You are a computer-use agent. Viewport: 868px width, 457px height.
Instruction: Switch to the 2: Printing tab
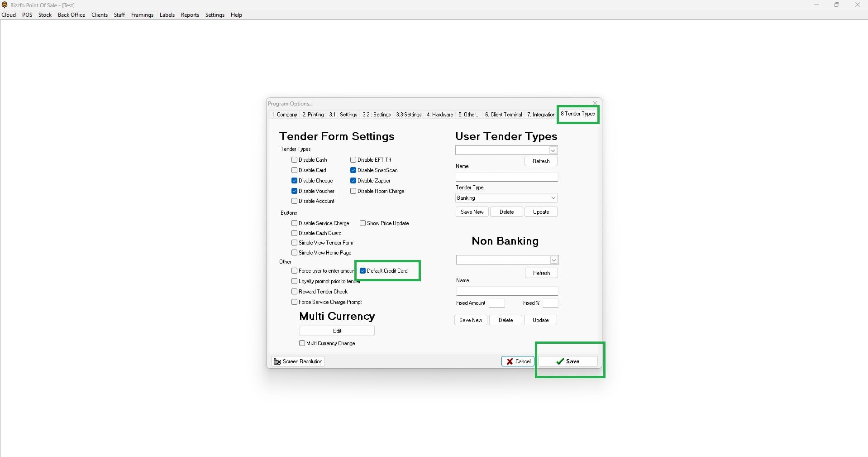(313, 115)
